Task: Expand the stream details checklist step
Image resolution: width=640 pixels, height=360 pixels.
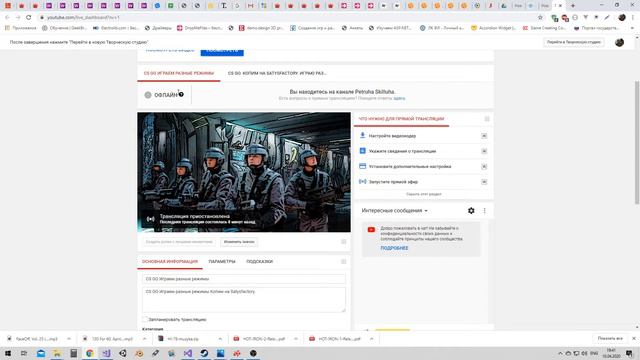Action: (x=484, y=151)
